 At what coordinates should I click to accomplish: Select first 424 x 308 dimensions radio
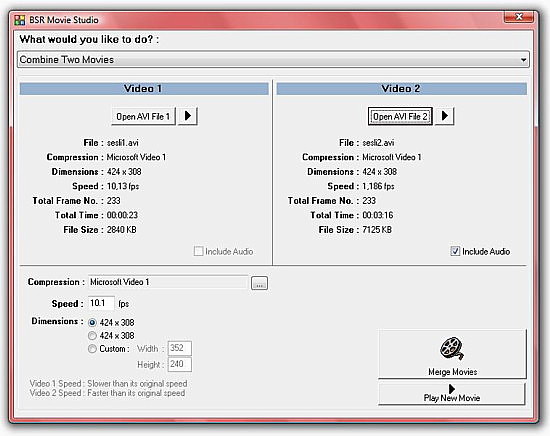click(x=92, y=322)
